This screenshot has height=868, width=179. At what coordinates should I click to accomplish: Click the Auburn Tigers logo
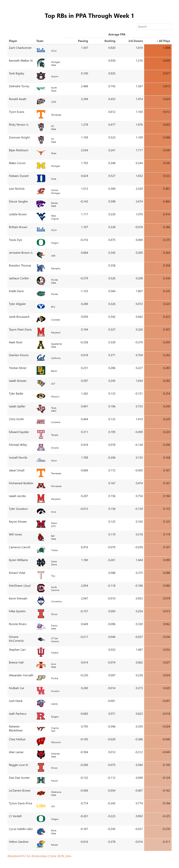pyautogui.click(x=41, y=76)
